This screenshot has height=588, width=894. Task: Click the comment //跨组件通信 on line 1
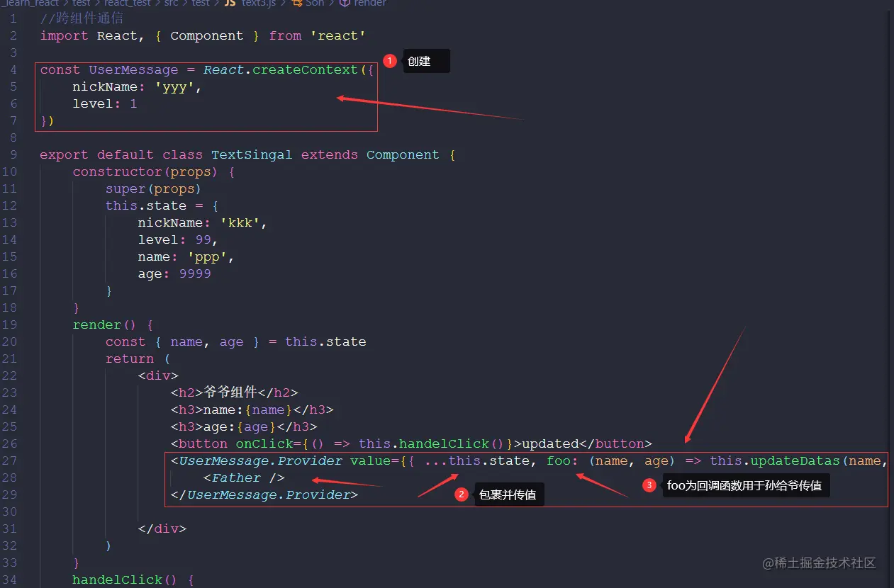[82, 18]
